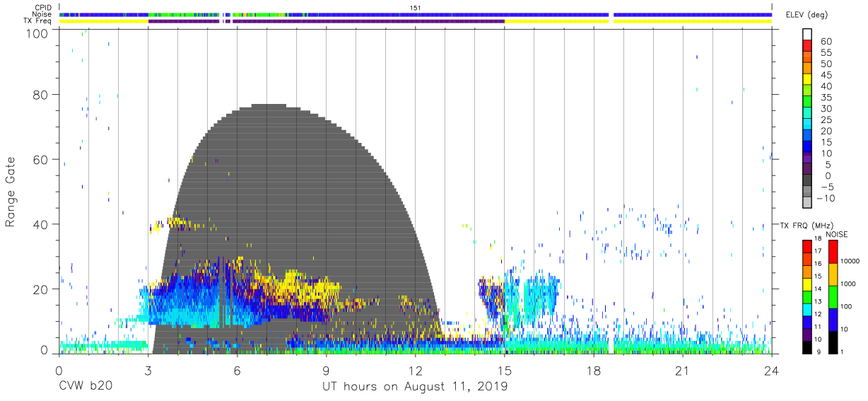Click the 30 label on ELEV scale
The height and width of the screenshot is (401, 868).
coord(826,108)
